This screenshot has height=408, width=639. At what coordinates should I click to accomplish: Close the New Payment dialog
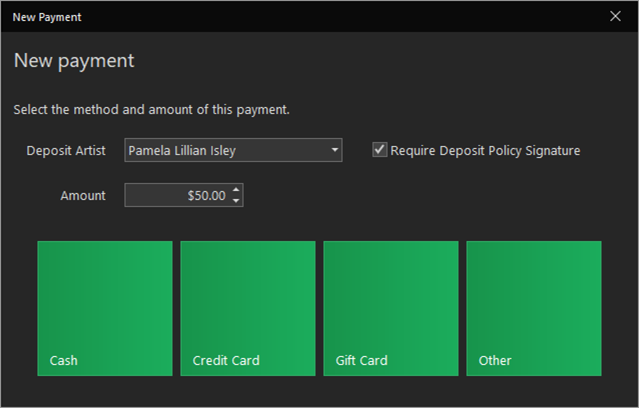click(x=615, y=16)
